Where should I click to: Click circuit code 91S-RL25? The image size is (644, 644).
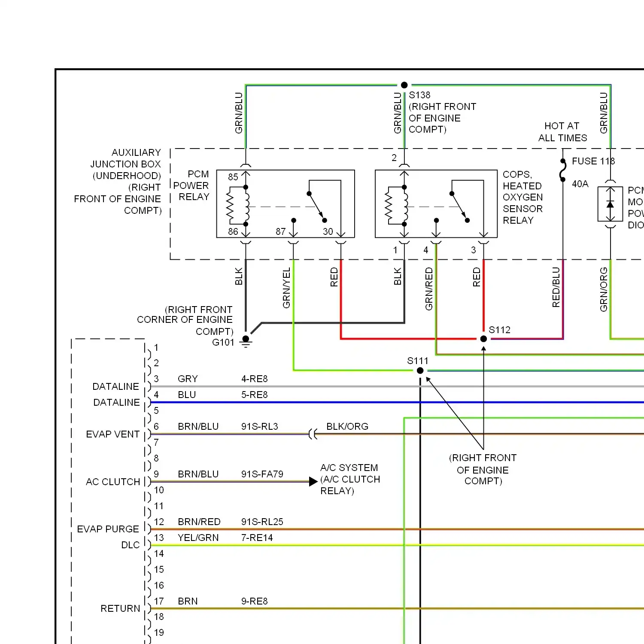(262, 522)
